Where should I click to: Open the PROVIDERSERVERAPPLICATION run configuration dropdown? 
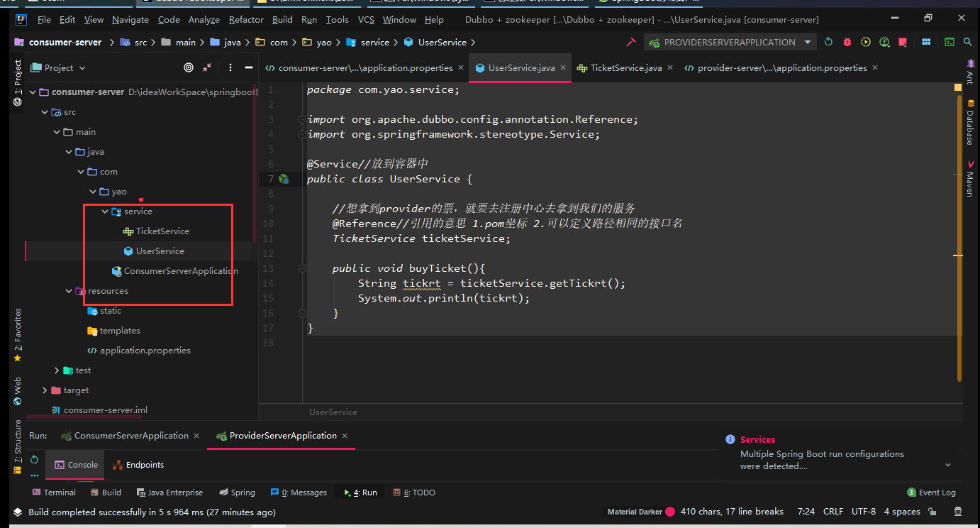click(730, 43)
